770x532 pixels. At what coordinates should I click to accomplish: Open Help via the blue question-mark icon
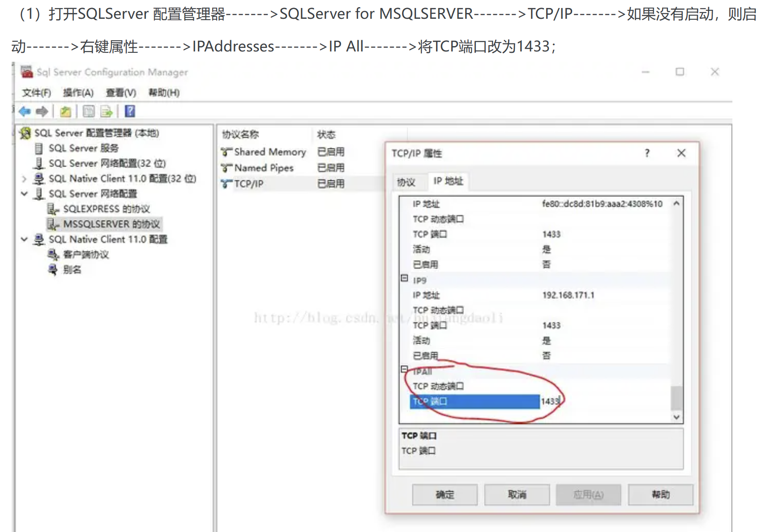130,111
